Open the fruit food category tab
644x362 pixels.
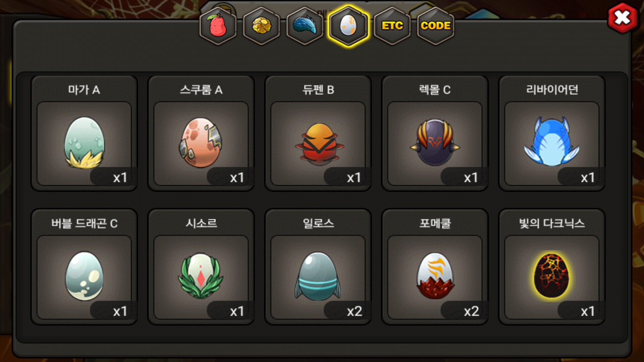pyautogui.click(x=218, y=26)
